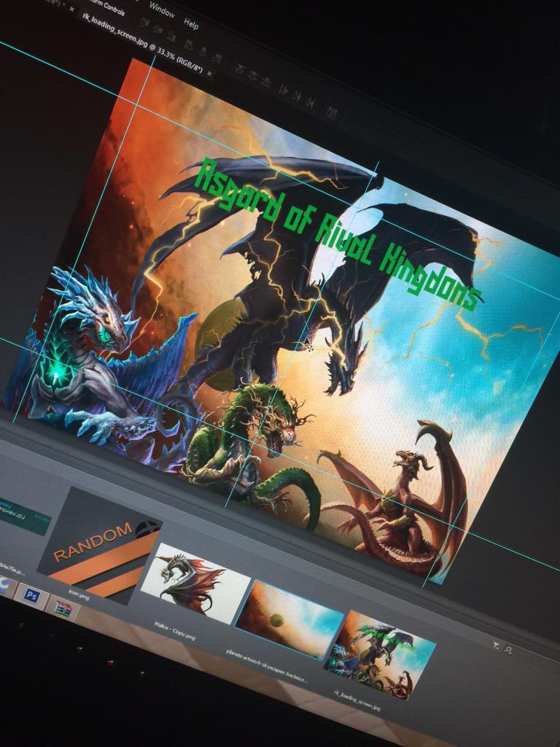Open the Help menu

coord(191,24)
